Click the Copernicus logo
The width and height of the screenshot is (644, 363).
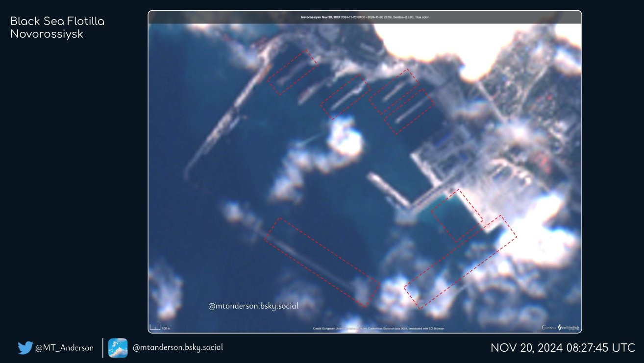548,328
